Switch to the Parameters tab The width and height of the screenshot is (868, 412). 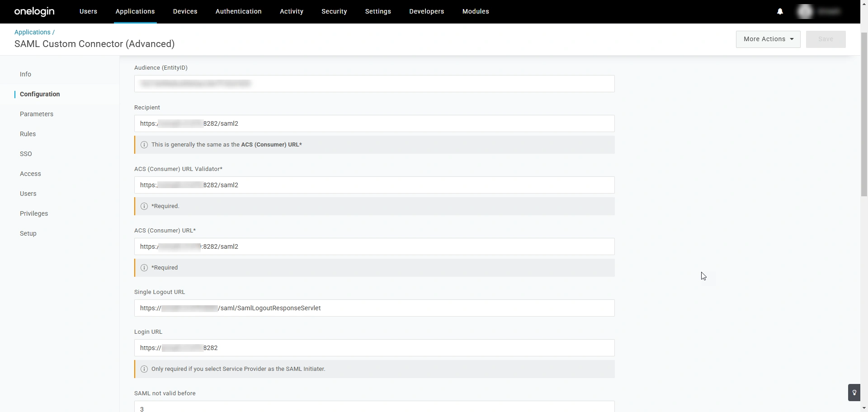pyautogui.click(x=37, y=114)
